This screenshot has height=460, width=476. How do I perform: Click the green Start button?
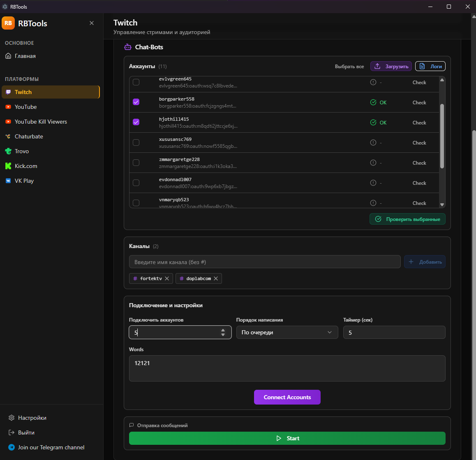287,438
